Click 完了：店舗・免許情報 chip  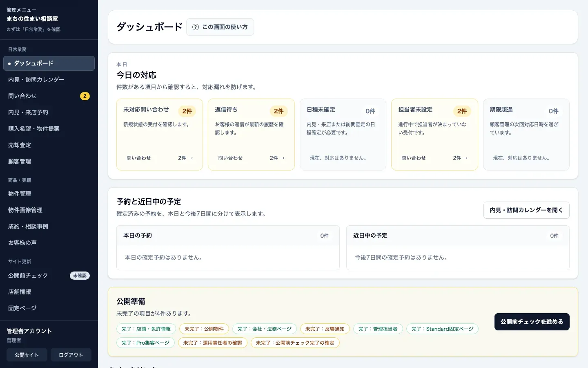point(146,329)
